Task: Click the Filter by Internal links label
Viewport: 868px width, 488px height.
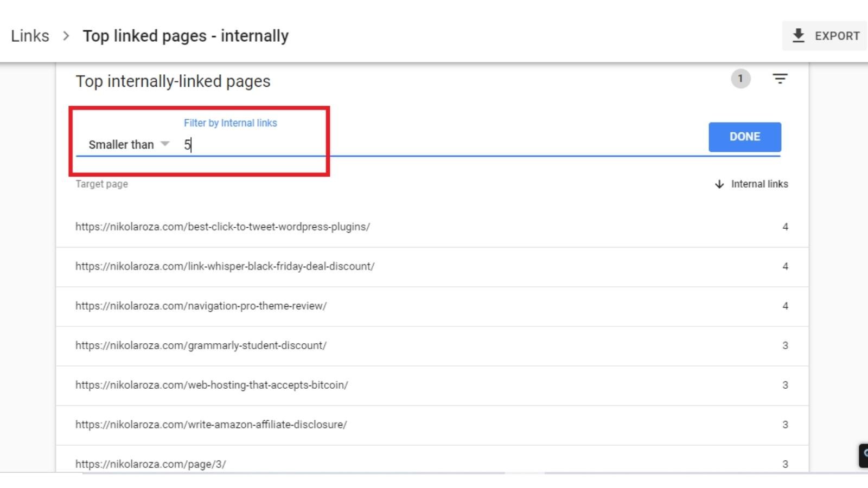Action: tap(230, 123)
